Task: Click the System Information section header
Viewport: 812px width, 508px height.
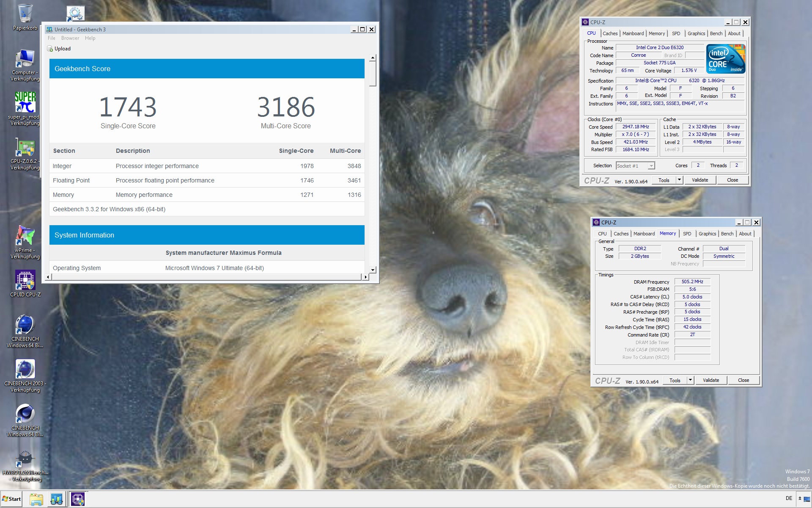Action: [x=207, y=235]
